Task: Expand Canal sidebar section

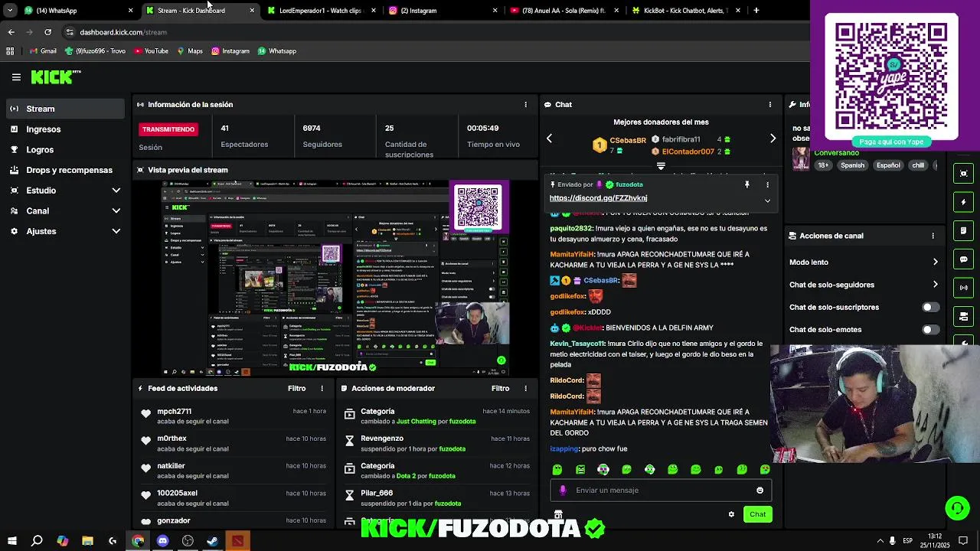Action: tap(116, 211)
